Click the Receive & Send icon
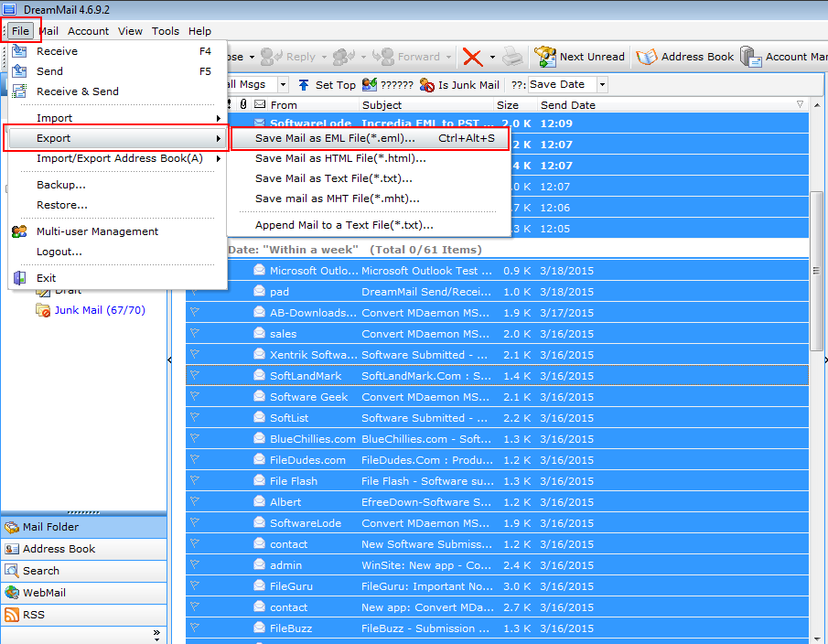 tap(19, 91)
